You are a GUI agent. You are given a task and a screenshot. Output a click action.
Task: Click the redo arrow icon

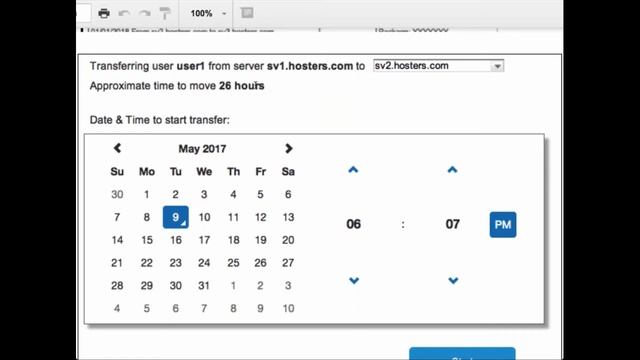click(144, 13)
